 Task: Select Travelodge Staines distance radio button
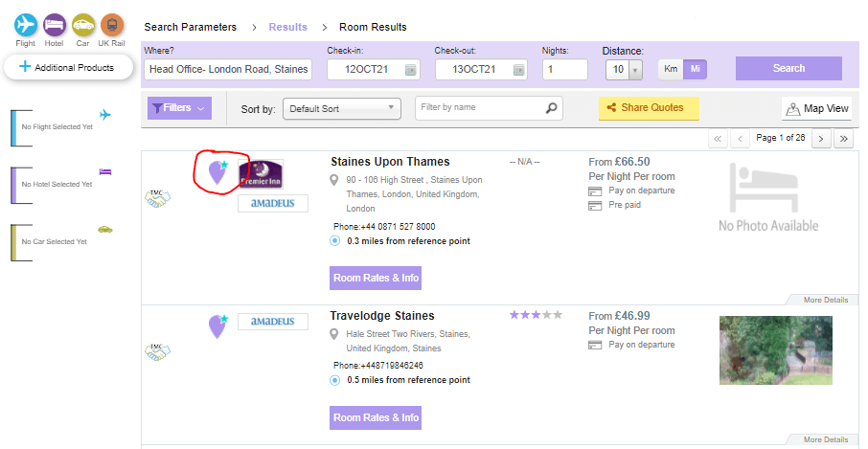(x=334, y=380)
